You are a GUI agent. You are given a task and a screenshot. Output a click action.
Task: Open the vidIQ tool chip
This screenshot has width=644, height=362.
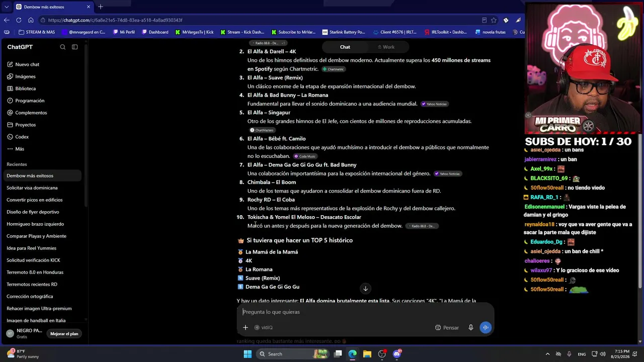(x=263, y=327)
